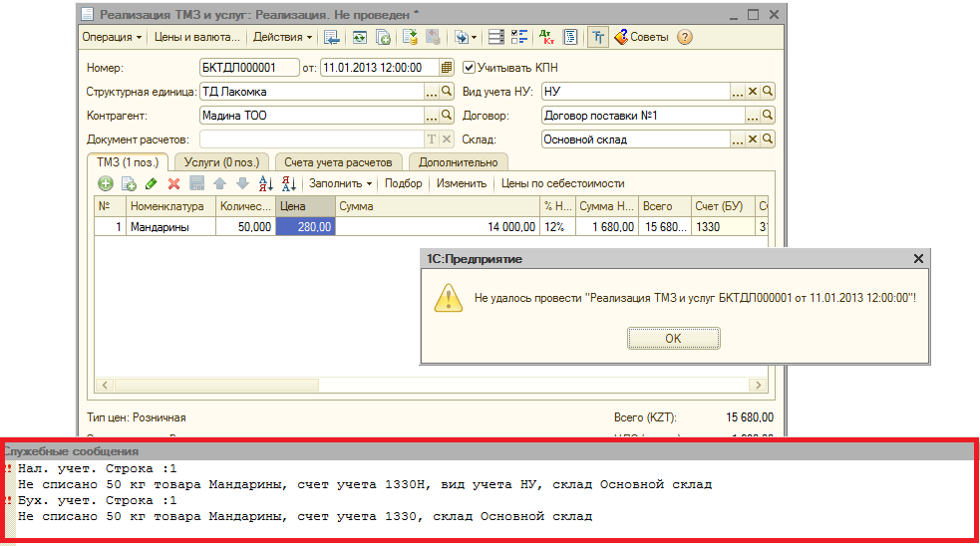Click the Подбор button

403,183
